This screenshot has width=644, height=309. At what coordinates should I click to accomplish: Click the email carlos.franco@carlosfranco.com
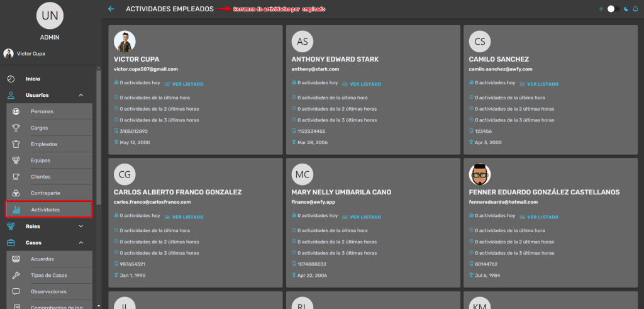click(152, 202)
